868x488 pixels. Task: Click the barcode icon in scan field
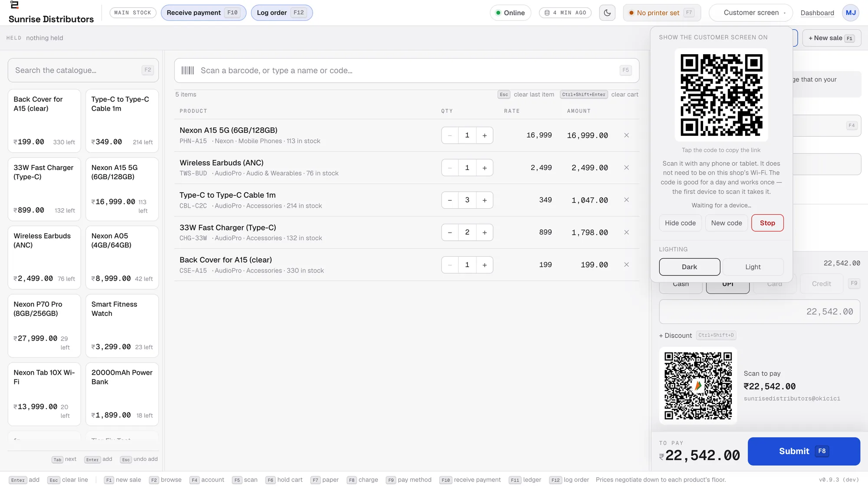pyautogui.click(x=187, y=70)
